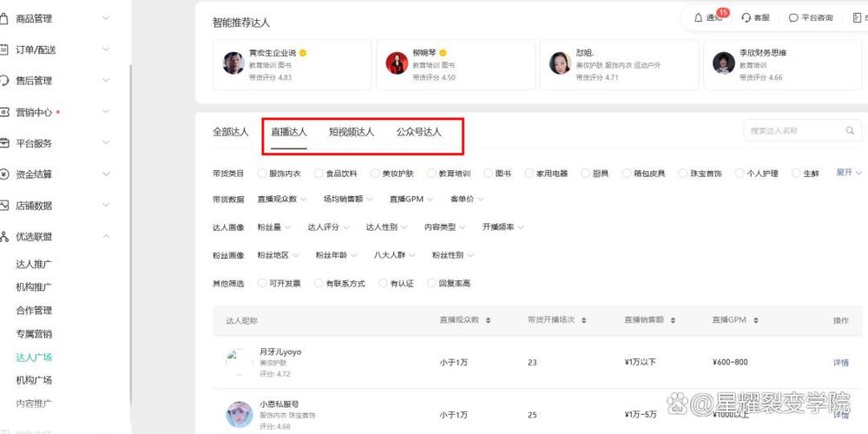868x434 pixels.
Task: Select 美妆护肤 category radio
Action: 375,174
